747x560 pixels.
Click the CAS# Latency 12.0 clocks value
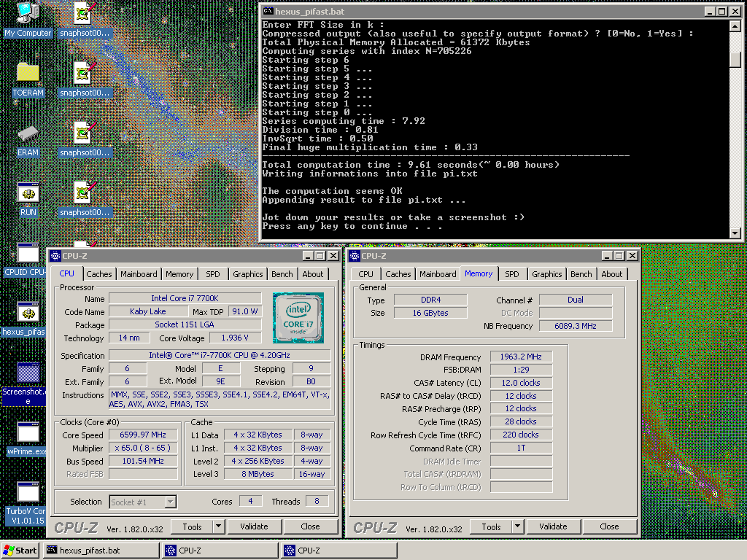[521, 383]
